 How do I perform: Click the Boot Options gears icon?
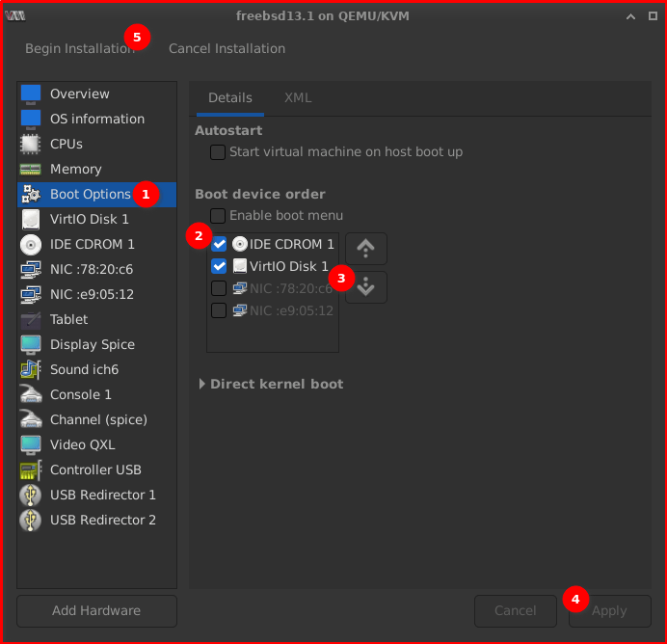pyautogui.click(x=31, y=195)
